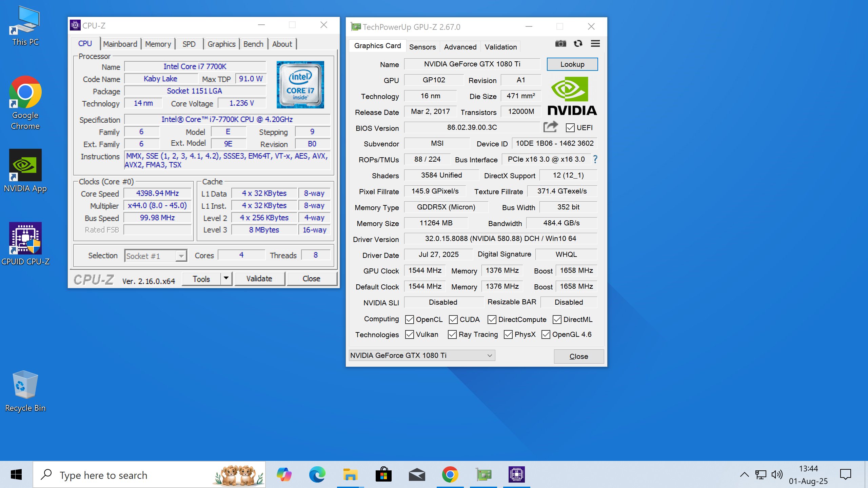Toggle DirectCompute checkbox
This screenshot has height=488, width=868.
[492, 320]
